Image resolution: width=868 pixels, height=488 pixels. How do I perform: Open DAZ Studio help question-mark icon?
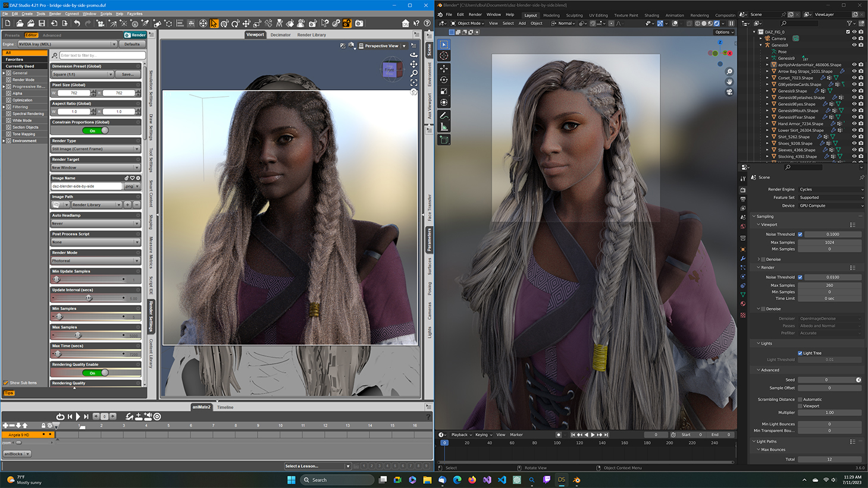[x=427, y=23]
